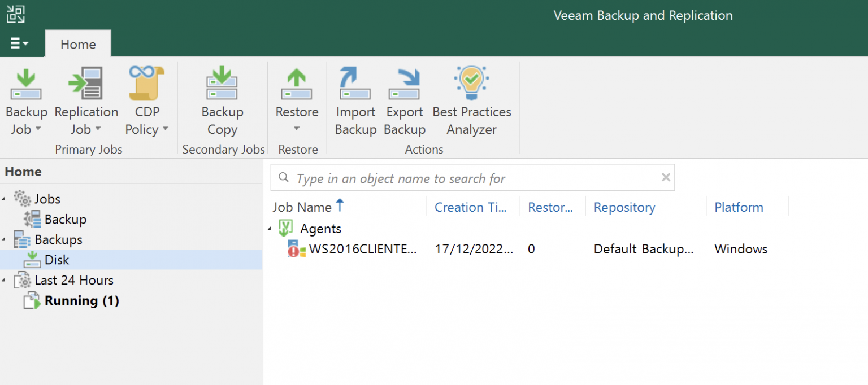The width and height of the screenshot is (868, 385).
Task: Collapse the Jobs tree node
Action: pos(5,199)
